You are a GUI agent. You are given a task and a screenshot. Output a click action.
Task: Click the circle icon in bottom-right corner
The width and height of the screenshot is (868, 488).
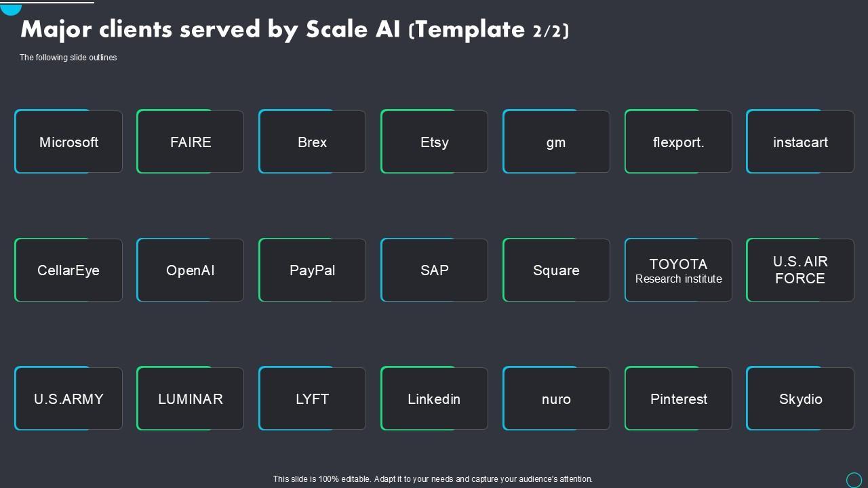tap(854, 479)
